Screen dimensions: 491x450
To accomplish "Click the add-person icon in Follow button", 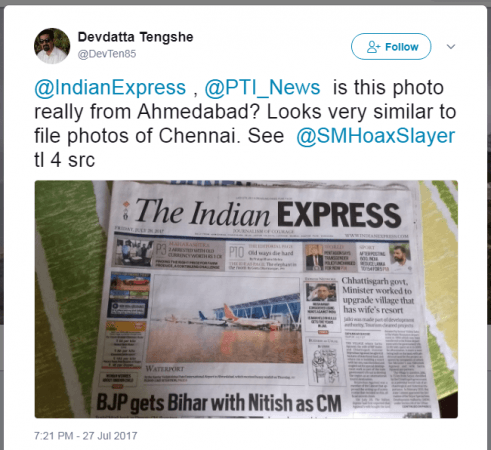I will tap(373, 47).
